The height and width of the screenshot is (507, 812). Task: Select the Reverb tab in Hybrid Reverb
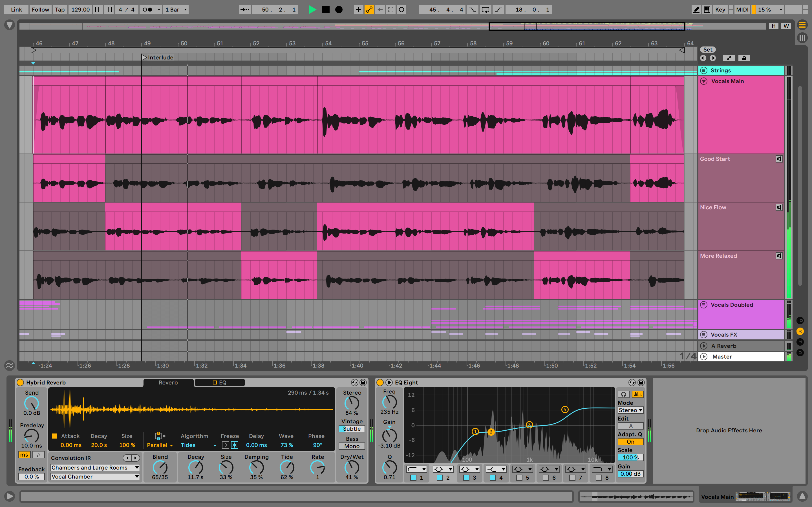point(169,382)
